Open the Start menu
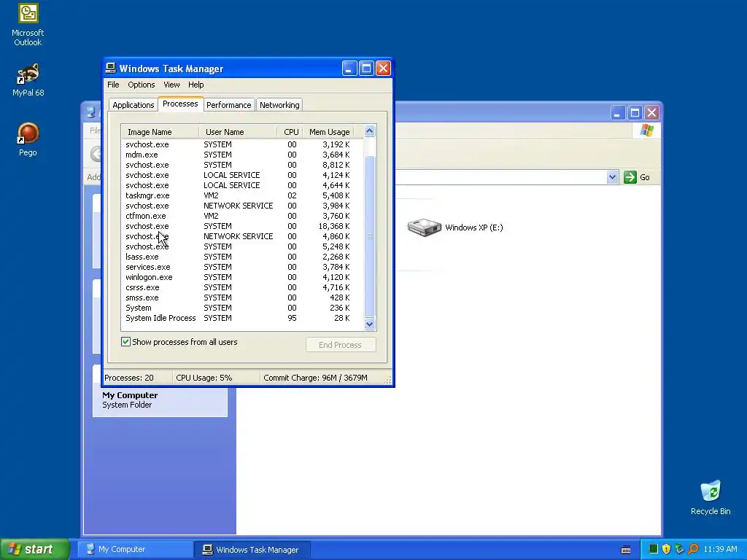This screenshot has width=747, height=560. [34, 549]
